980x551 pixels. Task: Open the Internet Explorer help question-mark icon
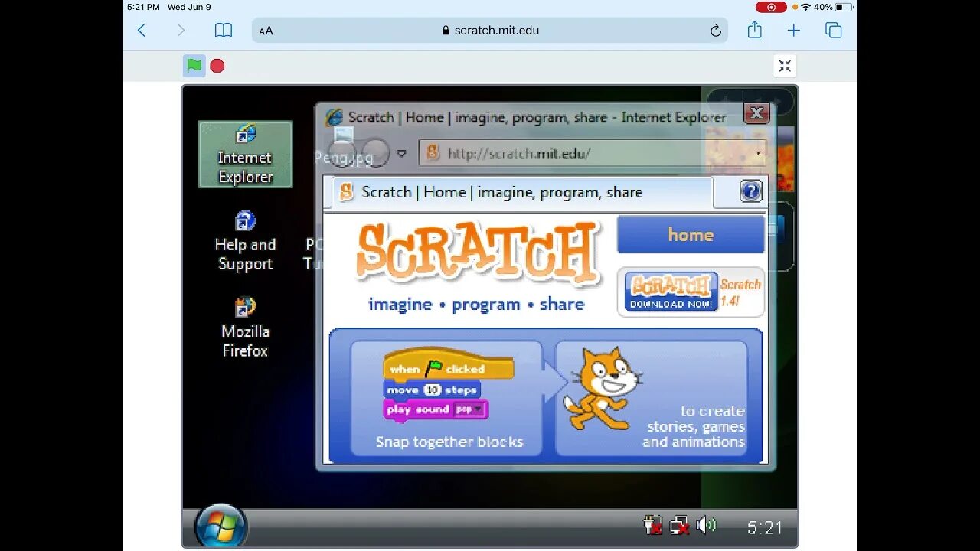click(751, 191)
